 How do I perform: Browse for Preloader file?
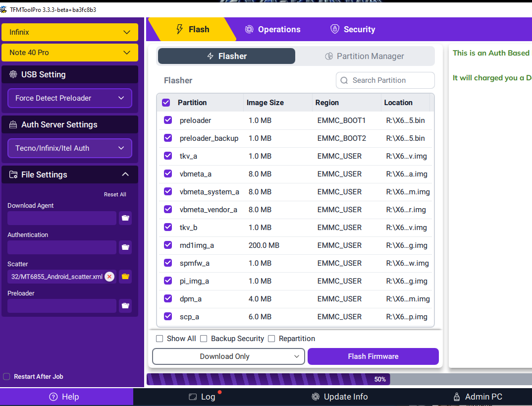coord(125,305)
